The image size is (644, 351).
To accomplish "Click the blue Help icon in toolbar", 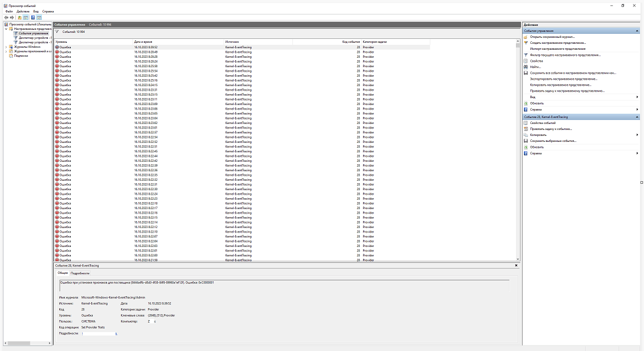I will (33, 17).
